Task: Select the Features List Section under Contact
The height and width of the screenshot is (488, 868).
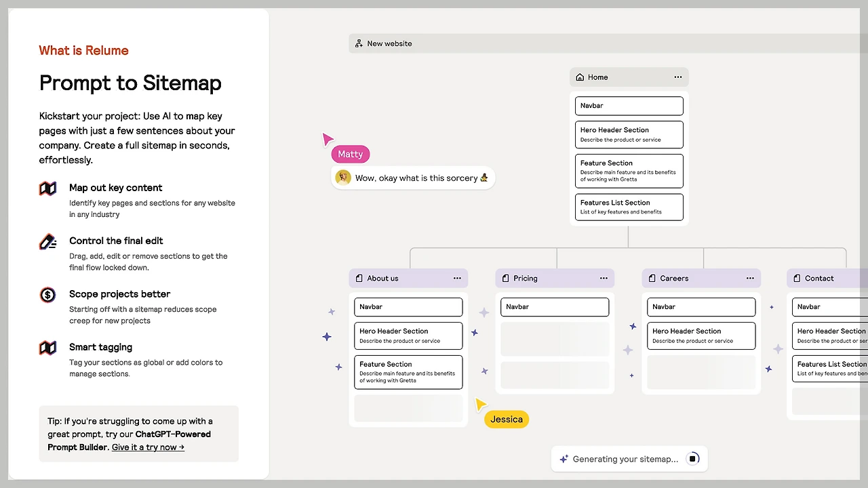Action: click(830, 368)
